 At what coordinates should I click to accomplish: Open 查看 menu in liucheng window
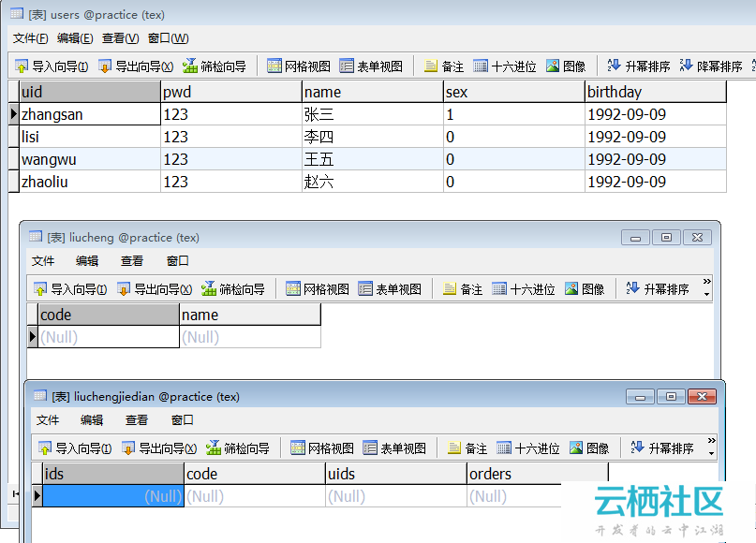132,260
